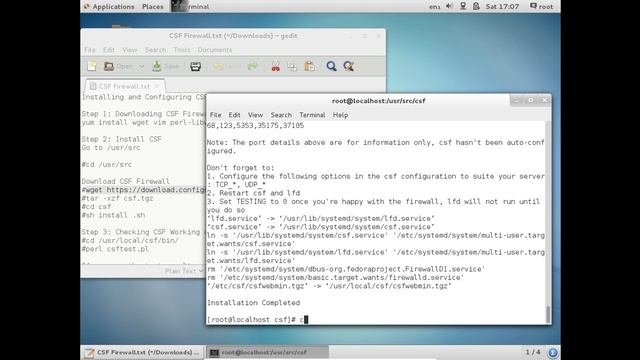Image resolution: width=640 pixels, height=360 pixels.
Task: Open gedit File menu
Action: point(90,50)
